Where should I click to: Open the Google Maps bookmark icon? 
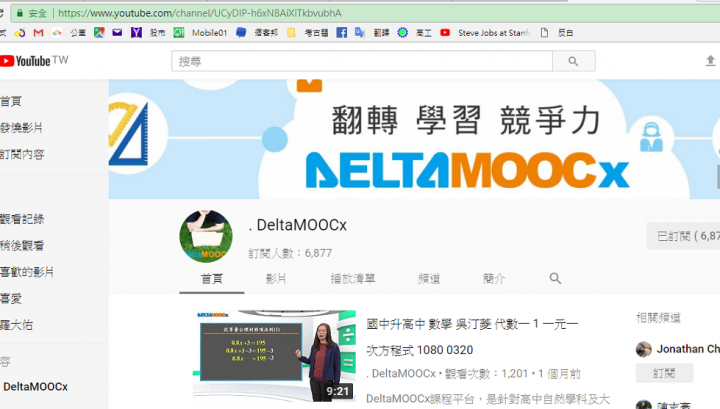click(99, 33)
